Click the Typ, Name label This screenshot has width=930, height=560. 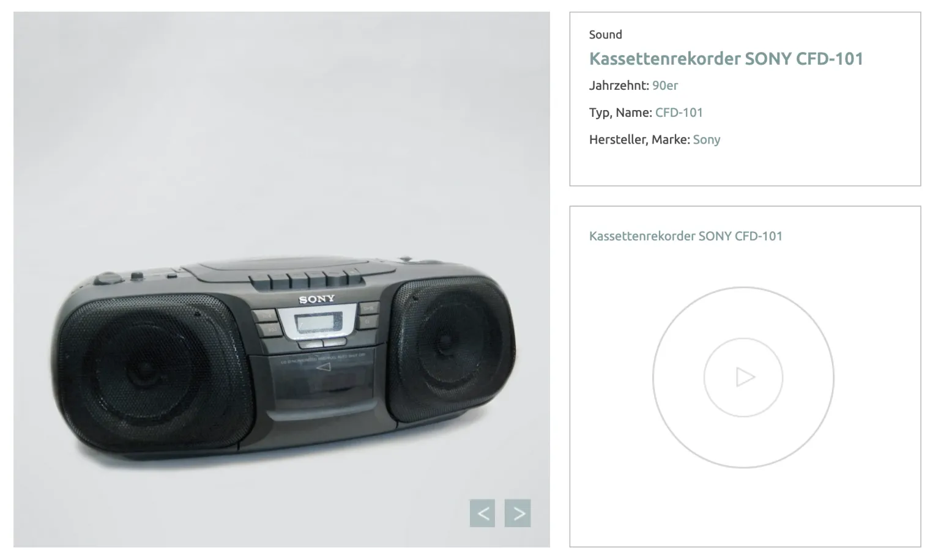pyautogui.click(x=620, y=112)
